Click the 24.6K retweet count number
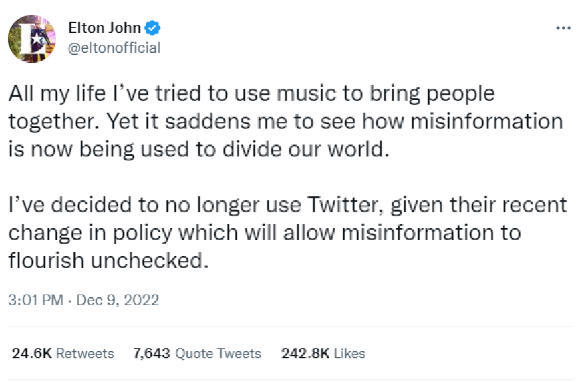Image resolution: width=588 pixels, height=382 pixels. pos(31,353)
